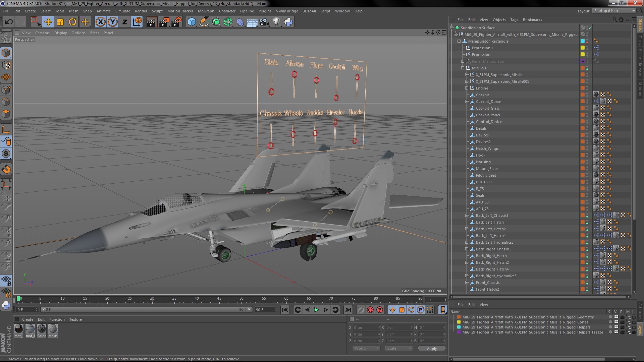644x362 pixels.
Task: Toggle Y axis lock icon
Action: [113, 22]
